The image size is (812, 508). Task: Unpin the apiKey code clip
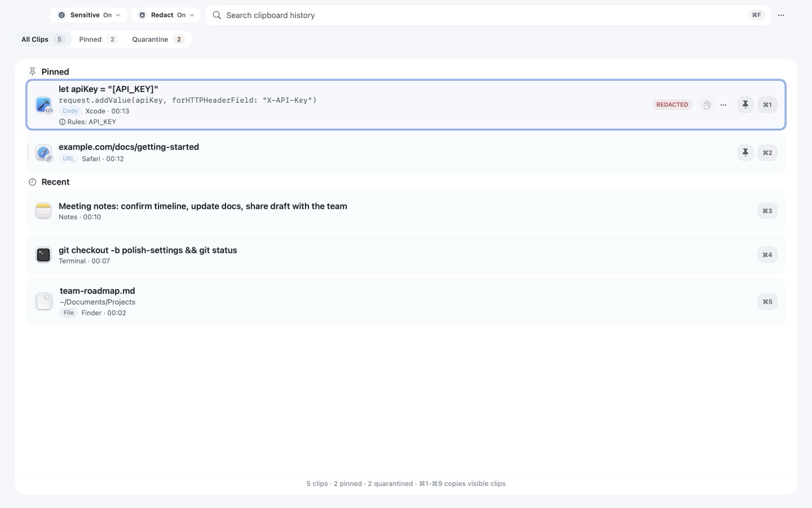click(745, 105)
